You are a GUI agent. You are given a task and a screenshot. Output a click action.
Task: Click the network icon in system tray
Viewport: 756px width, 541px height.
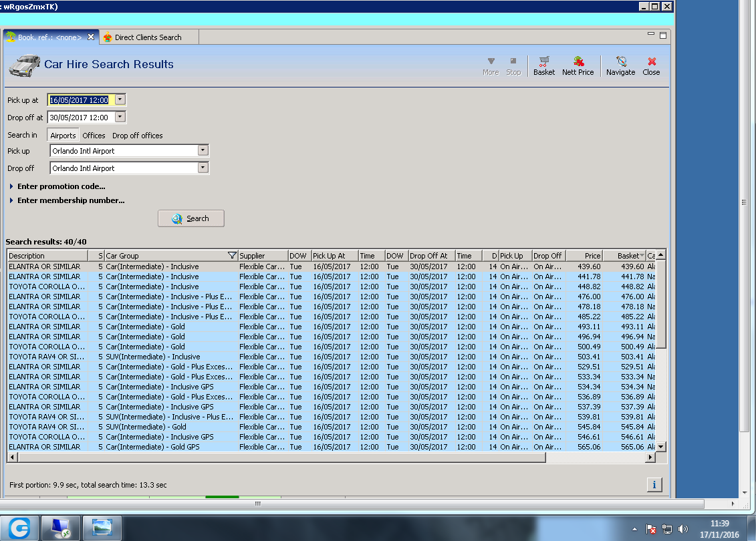pos(667,529)
